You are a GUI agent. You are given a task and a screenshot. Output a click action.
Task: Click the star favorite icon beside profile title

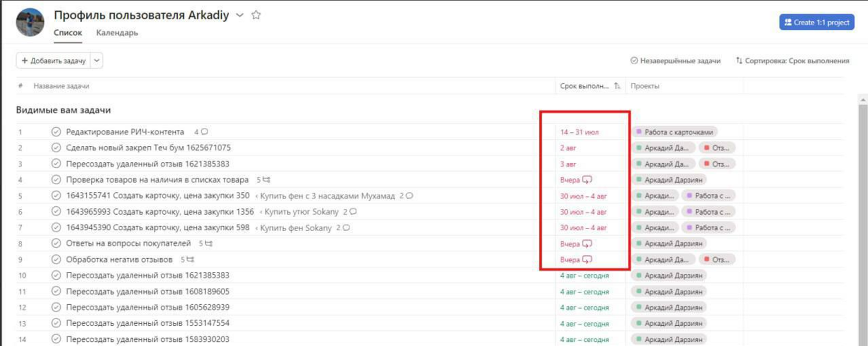[256, 15]
